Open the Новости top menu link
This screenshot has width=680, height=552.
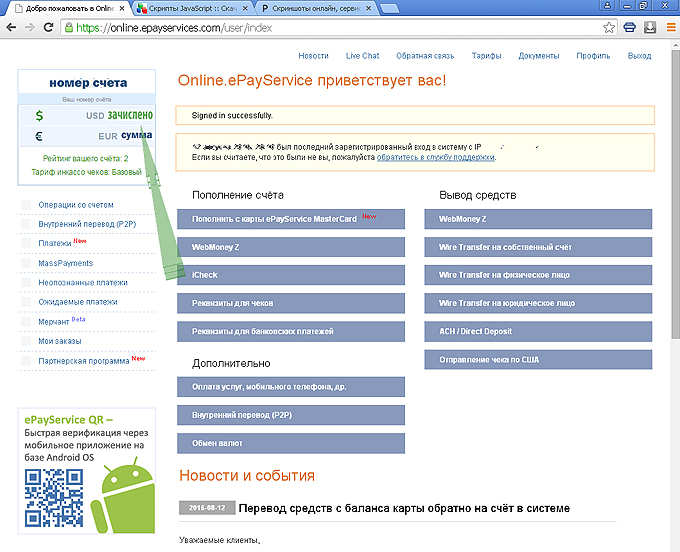point(314,56)
